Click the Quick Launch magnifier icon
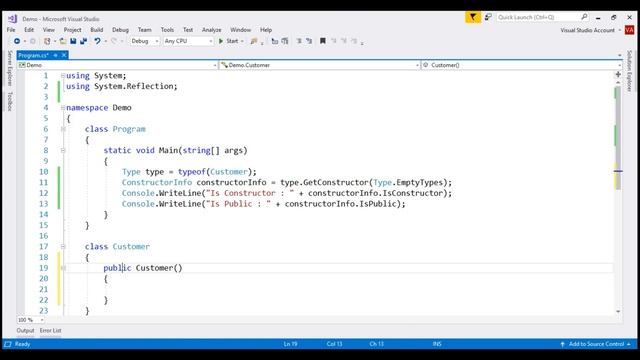The width and height of the screenshot is (640, 360). pos(584,17)
